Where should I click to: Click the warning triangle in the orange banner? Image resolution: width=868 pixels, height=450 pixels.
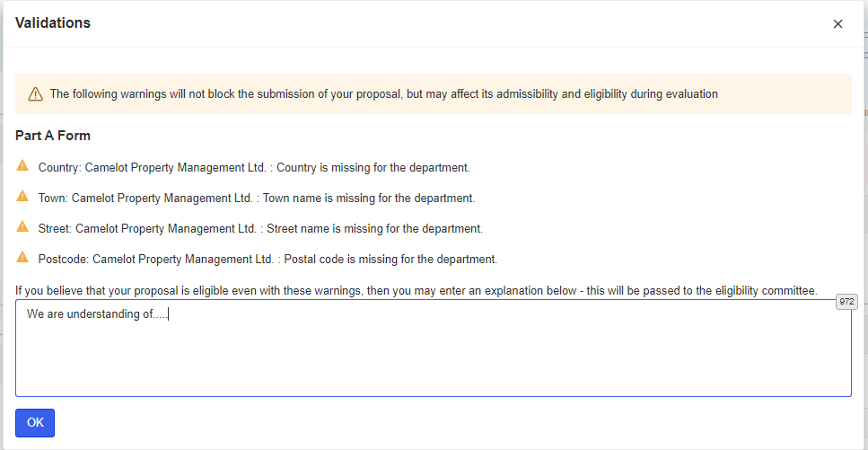pyautogui.click(x=36, y=94)
